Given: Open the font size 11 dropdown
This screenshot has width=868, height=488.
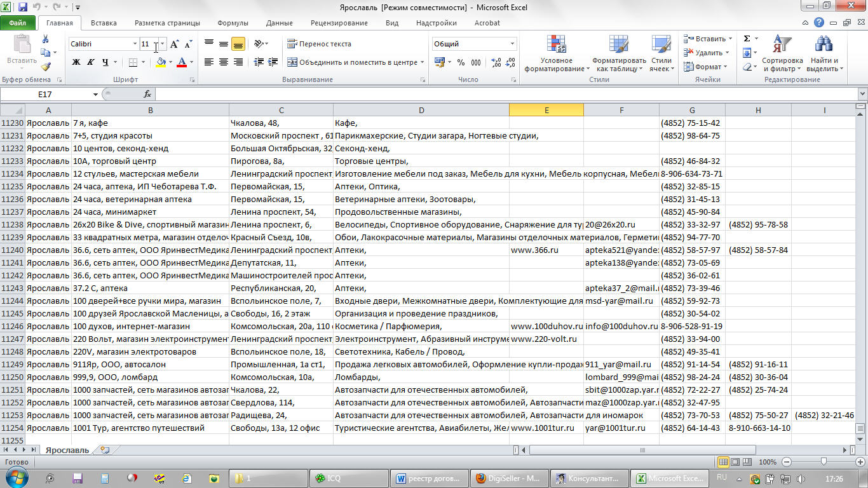Looking at the screenshot, I should (163, 44).
